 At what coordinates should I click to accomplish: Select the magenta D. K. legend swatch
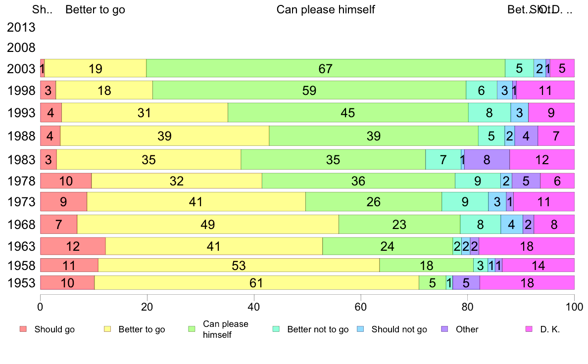click(x=529, y=329)
